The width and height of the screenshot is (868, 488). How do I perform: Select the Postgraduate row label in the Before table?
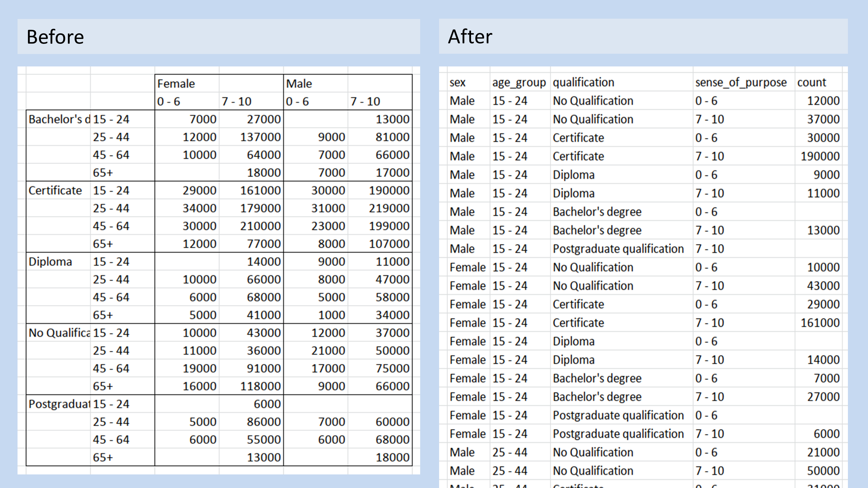pyautogui.click(x=59, y=404)
